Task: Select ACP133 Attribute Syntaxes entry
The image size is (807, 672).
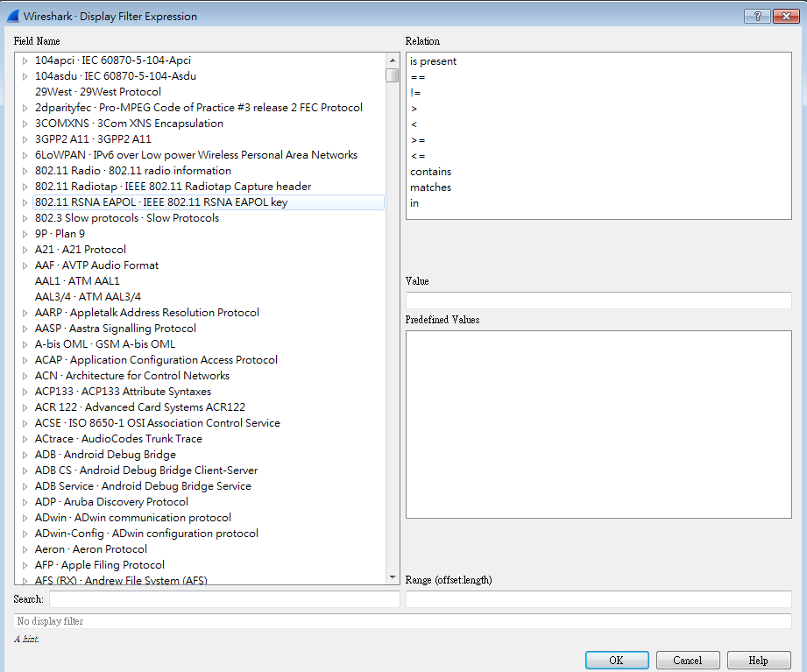Action: [x=123, y=392]
